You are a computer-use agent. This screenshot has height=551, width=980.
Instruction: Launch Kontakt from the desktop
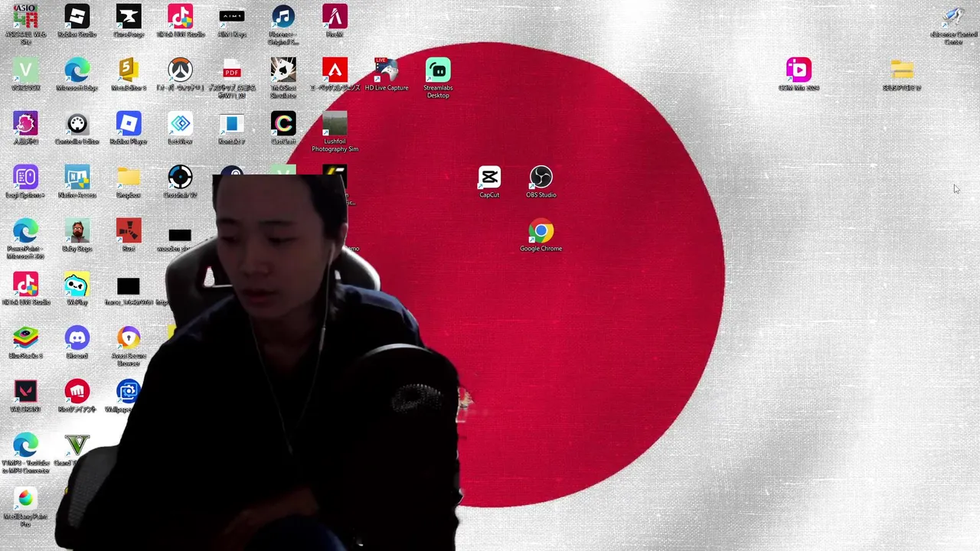[232, 129]
